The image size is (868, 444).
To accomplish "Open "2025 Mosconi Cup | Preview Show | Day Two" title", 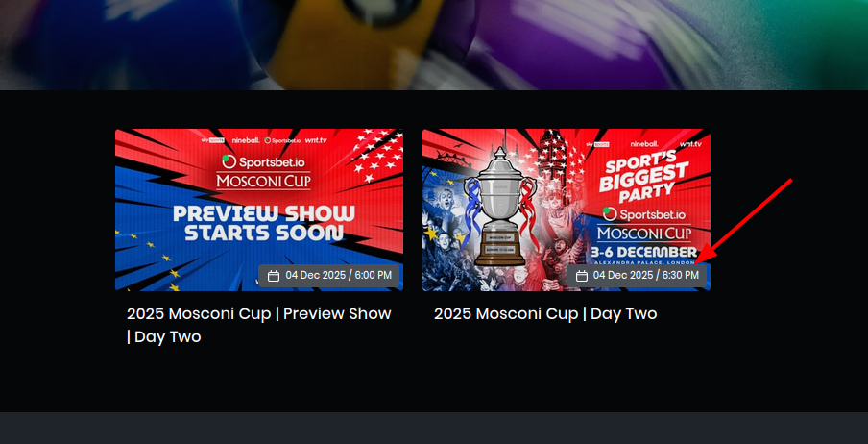I will 259,325.
